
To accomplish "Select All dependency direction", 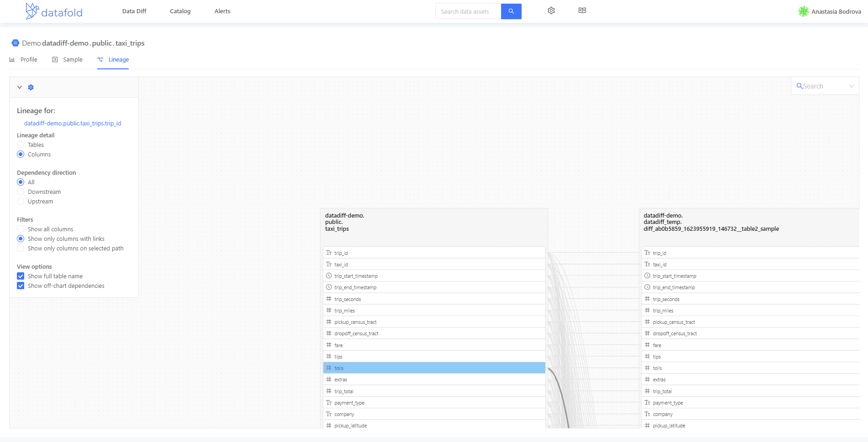I will [21, 182].
